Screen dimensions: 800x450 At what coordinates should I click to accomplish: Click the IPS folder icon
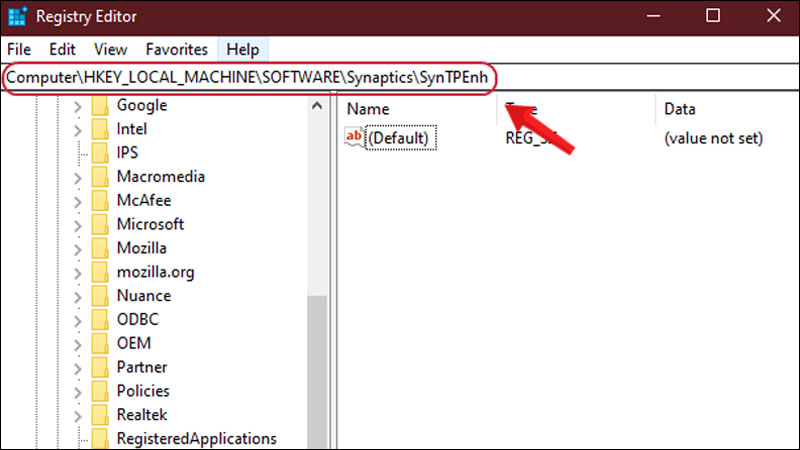click(100, 153)
